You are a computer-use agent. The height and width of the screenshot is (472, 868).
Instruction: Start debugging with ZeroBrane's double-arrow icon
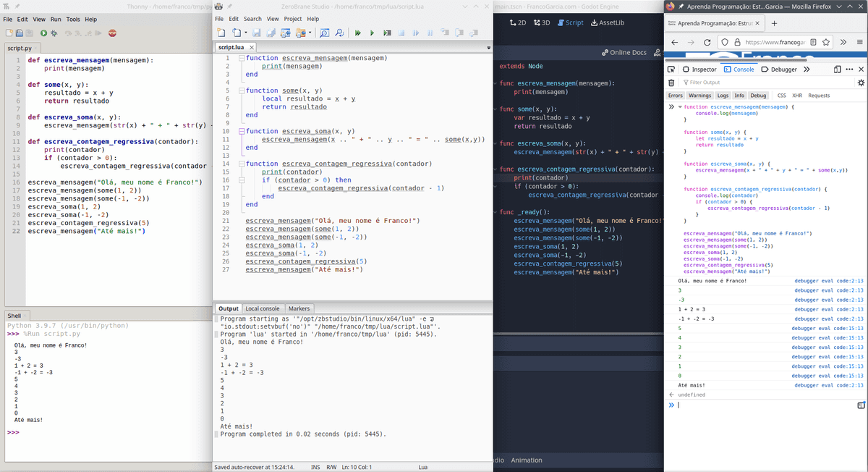[x=357, y=33]
